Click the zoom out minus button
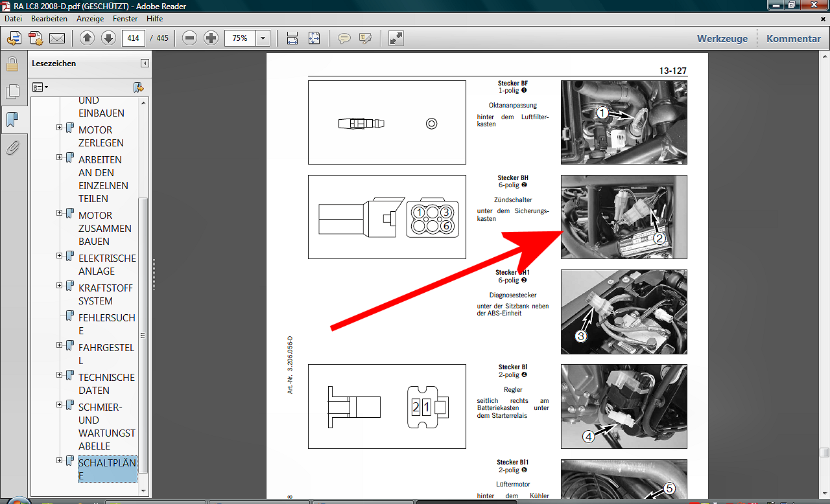 coord(190,38)
